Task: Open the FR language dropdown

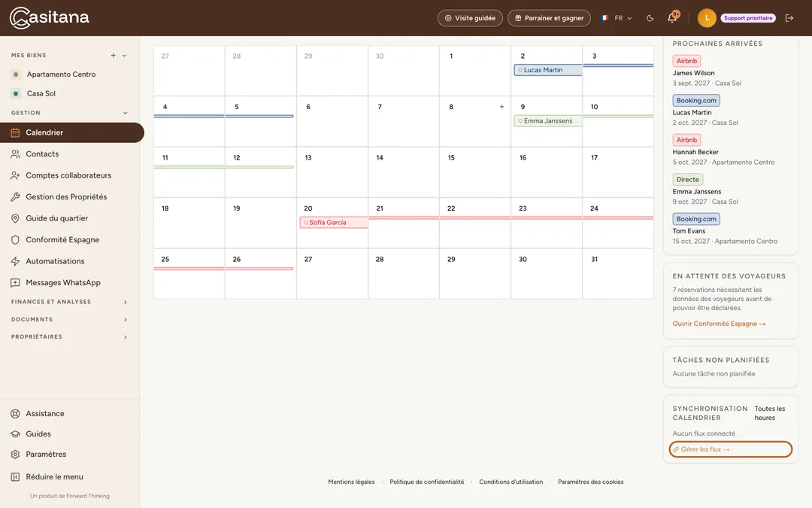Action: (x=617, y=18)
